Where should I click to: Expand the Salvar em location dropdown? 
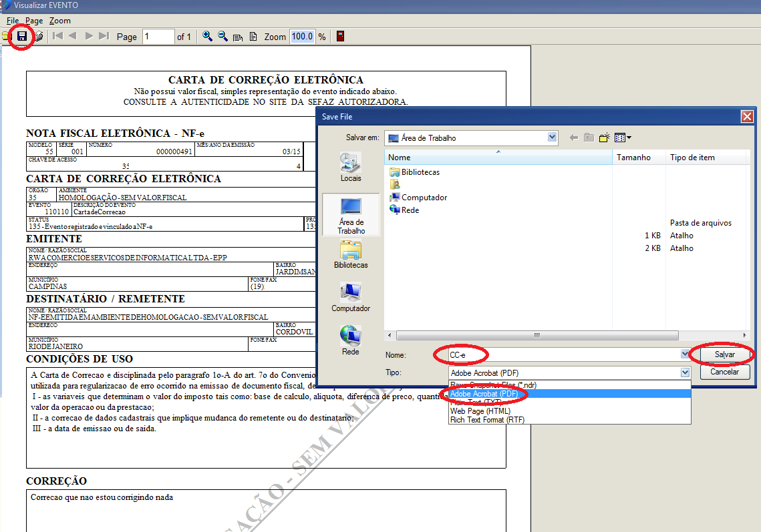[552, 138]
